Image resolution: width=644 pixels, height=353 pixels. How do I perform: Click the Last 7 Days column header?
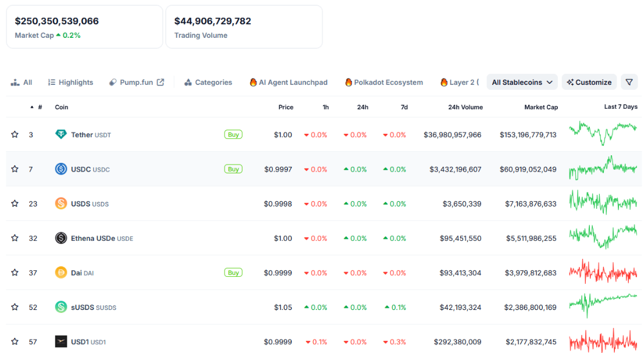click(x=621, y=107)
